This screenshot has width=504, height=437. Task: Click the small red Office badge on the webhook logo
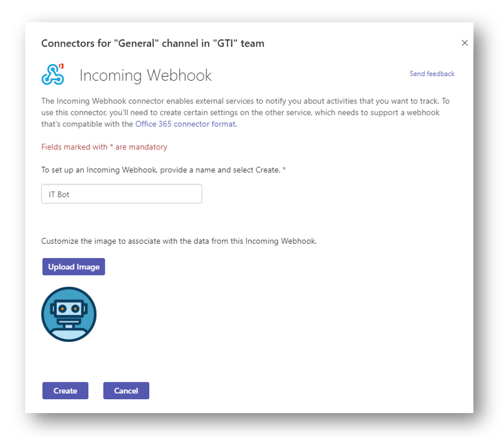point(61,66)
